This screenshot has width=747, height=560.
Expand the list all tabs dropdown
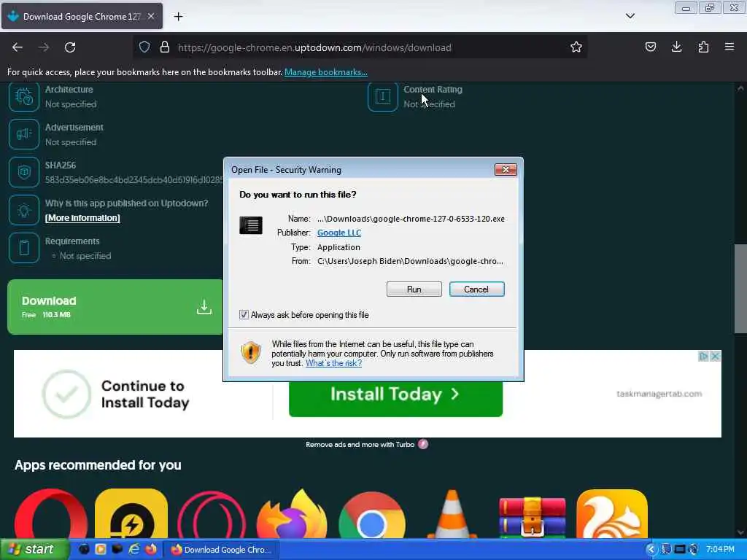click(630, 16)
